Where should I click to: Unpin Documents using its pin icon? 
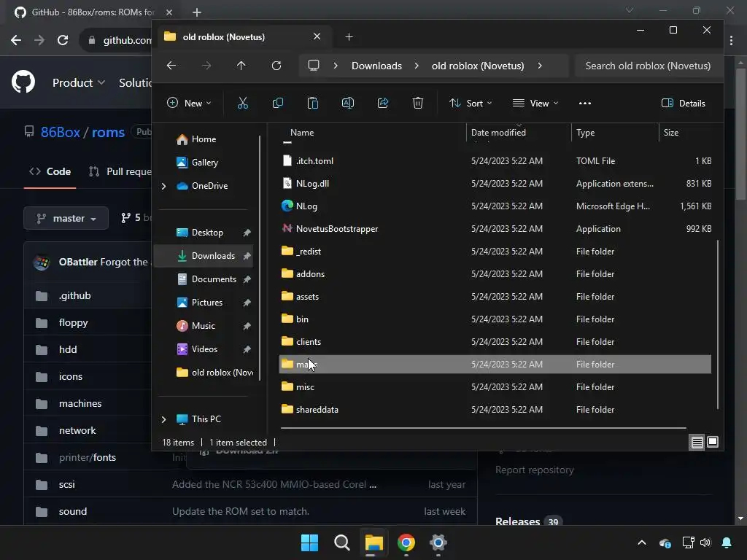[247, 279]
